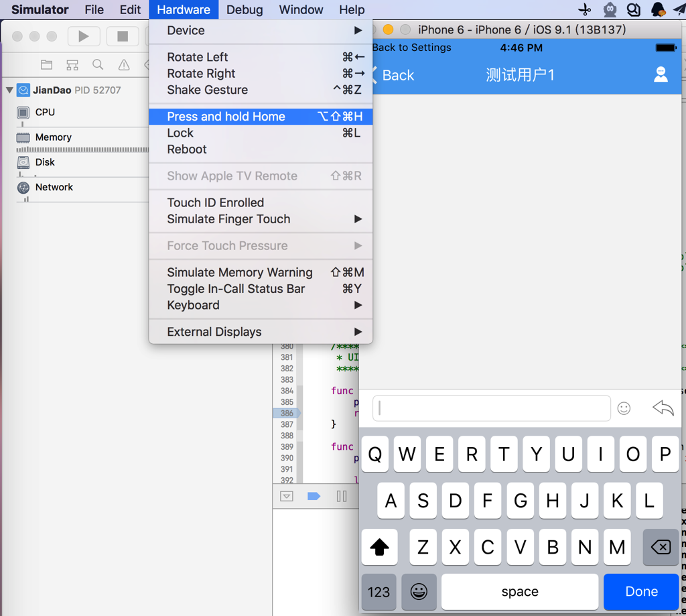Select Rotate Right menu item

pyautogui.click(x=261, y=74)
